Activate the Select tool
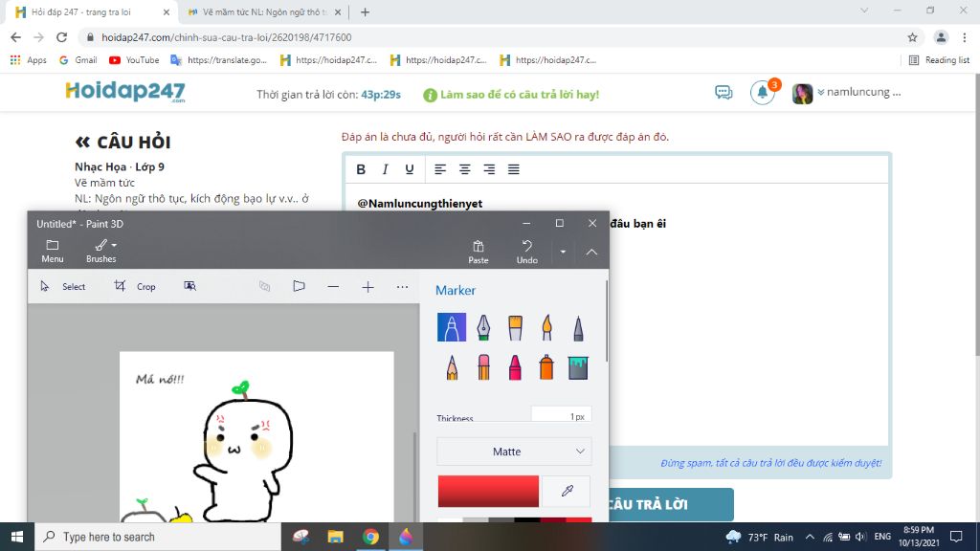980x551 pixels. point(62,286)
